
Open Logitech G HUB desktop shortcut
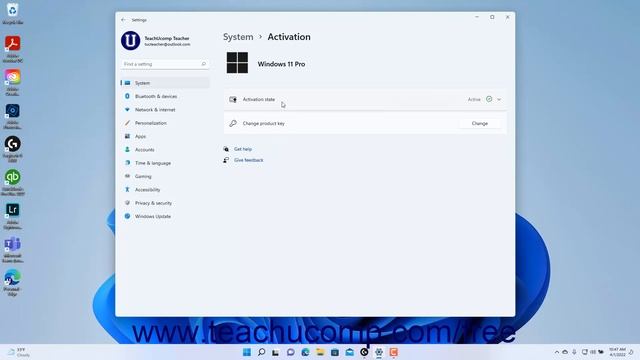coord(13,149)
